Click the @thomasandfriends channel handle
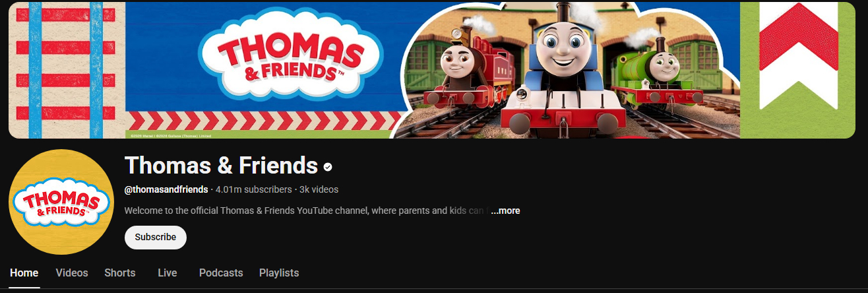 166,189
